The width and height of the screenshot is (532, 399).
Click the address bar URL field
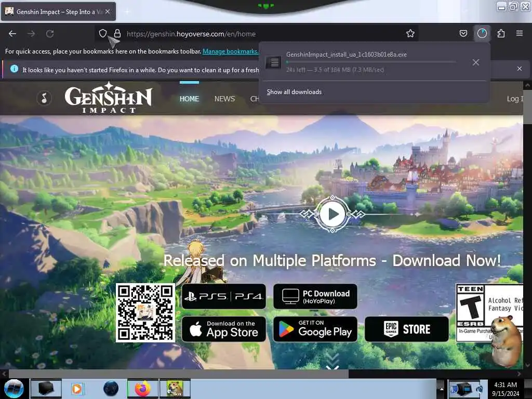tap(256, 34)
